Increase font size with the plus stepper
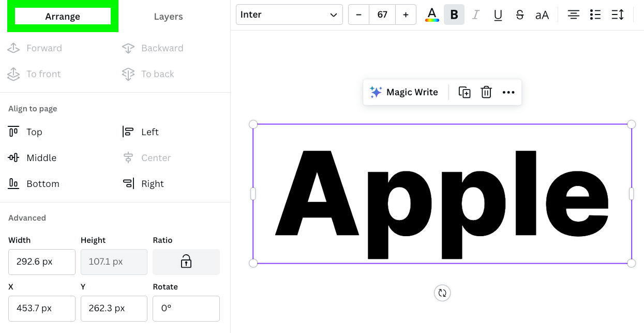Screen dimensions: 644x333 (x=406, y=14)
